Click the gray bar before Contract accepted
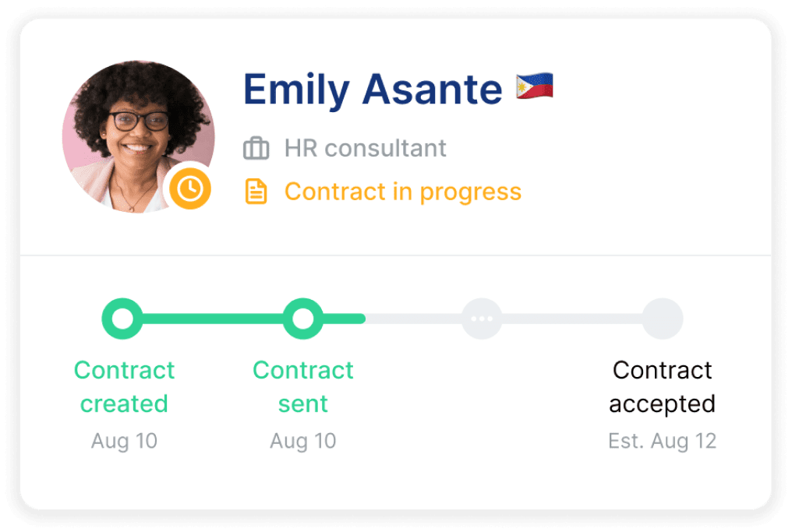Image resolution: width=792 pixels, height=532 pixels. point(571,319)
